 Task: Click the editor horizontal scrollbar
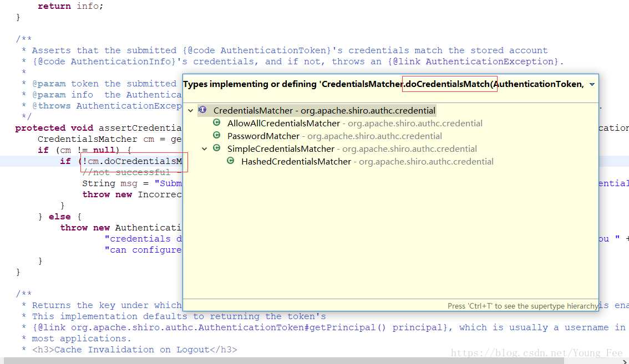284,361
